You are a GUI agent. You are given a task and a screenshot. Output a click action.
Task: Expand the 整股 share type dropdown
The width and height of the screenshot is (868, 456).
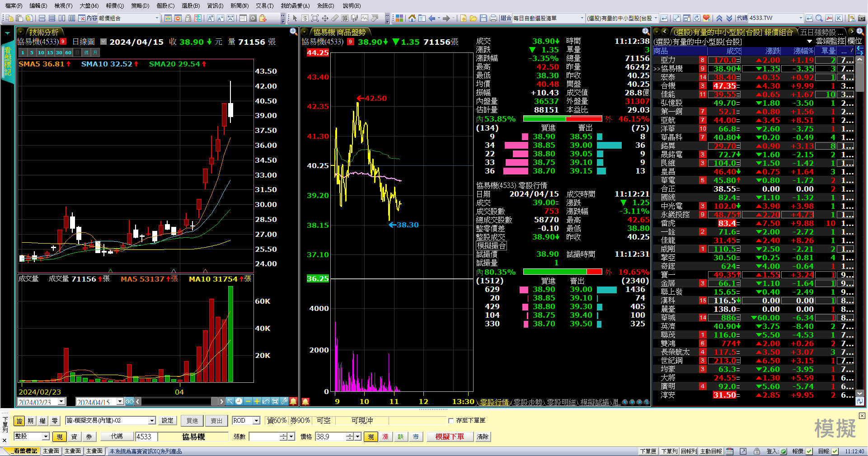pos(46,437)
